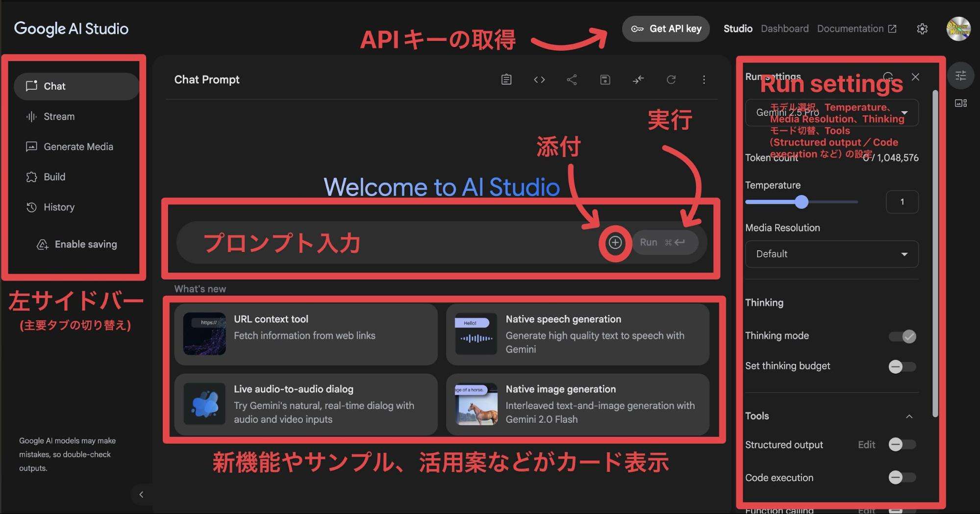980x514 pixels.
Task: Click the Get code icon
Action: coord(539,79)
